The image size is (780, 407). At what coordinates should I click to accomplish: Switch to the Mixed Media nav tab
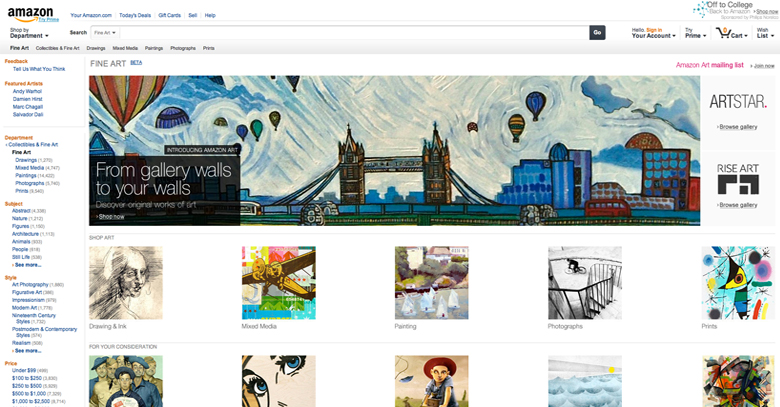[125, 48]
